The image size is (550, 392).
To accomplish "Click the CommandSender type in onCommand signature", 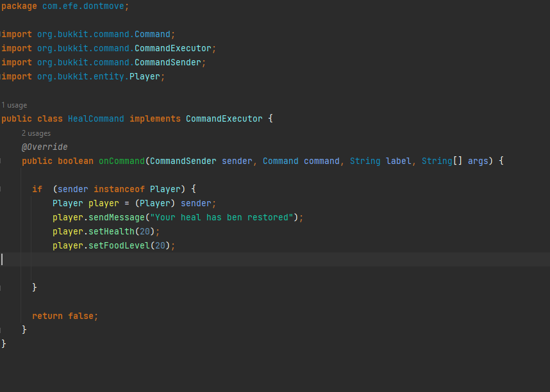I will click(x=183, y=161).
